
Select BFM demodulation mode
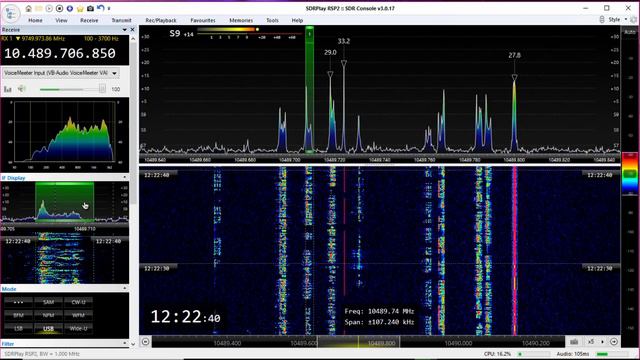pos(18,316)
